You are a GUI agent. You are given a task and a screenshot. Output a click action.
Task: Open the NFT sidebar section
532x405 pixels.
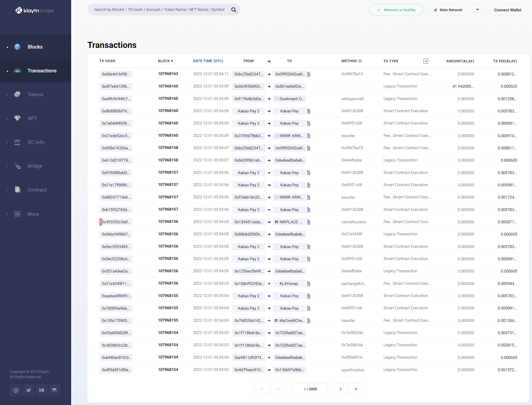[x=32, y=118]
